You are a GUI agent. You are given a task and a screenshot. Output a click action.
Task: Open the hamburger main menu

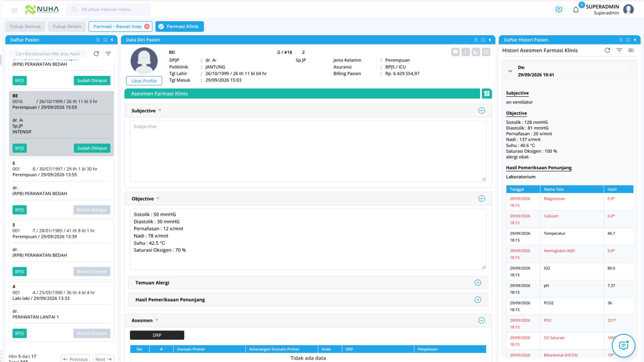[x=14, y=10]
